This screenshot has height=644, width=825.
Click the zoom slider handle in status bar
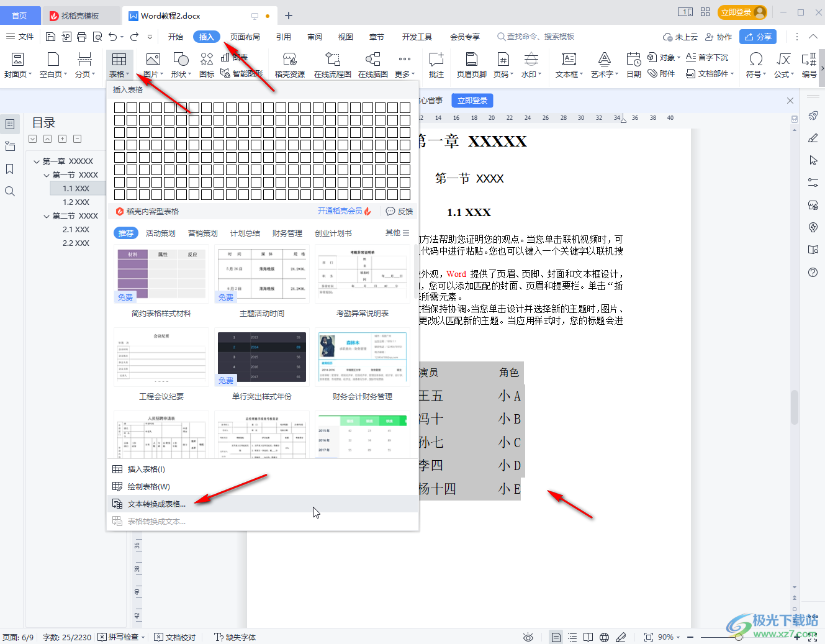(739, 637)
